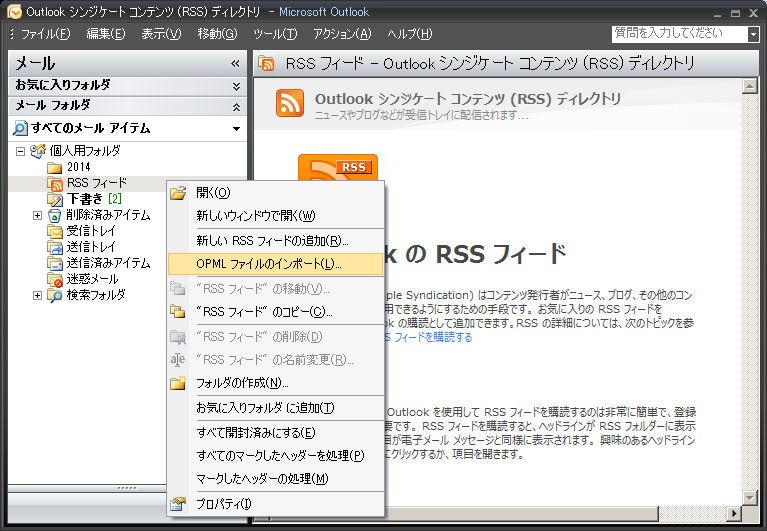This screenshot has height=531, width=767.
Task: Open the ヘルプ(H) menu
Action: [409, 34]
